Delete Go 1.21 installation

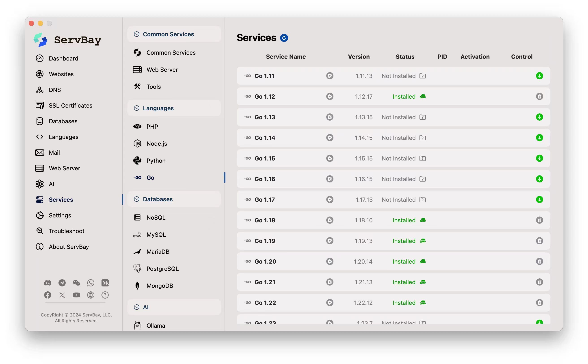539,282
